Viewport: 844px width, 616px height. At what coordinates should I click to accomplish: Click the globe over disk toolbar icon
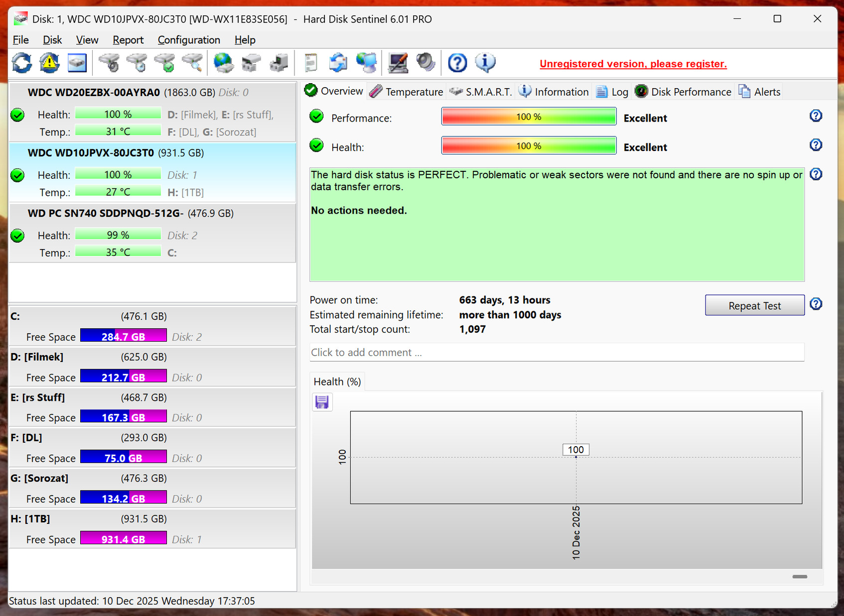[223, 63]
